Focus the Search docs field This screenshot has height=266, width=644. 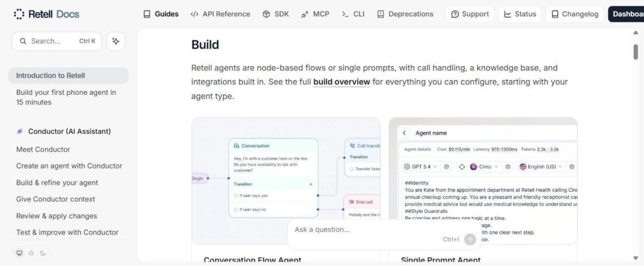click(x=57, y=41)
